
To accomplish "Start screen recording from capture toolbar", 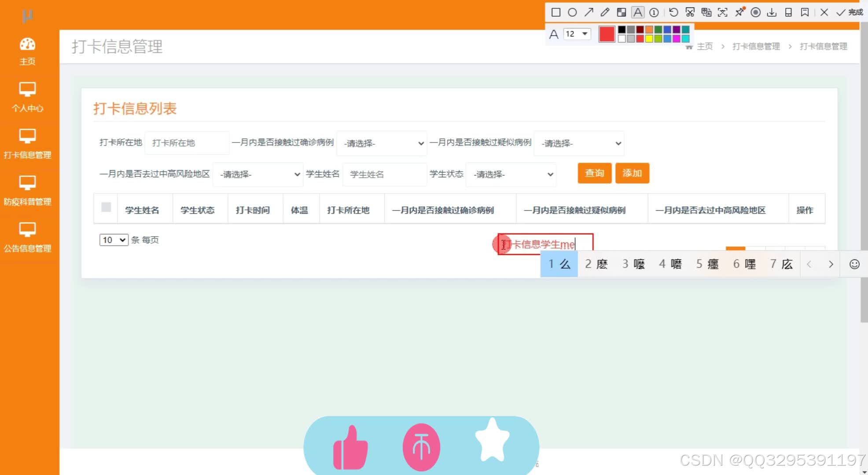I will pos(756,12).
